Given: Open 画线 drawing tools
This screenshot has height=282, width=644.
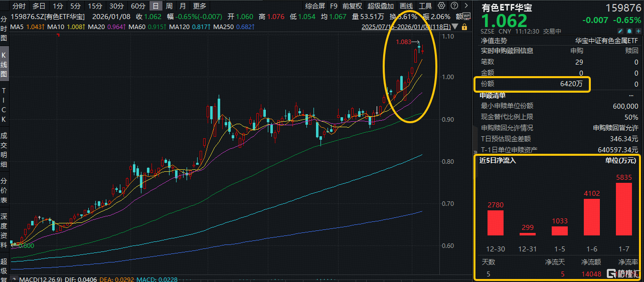Looking at the screenshot, I should pyautogui.click(x=406, y=6).
